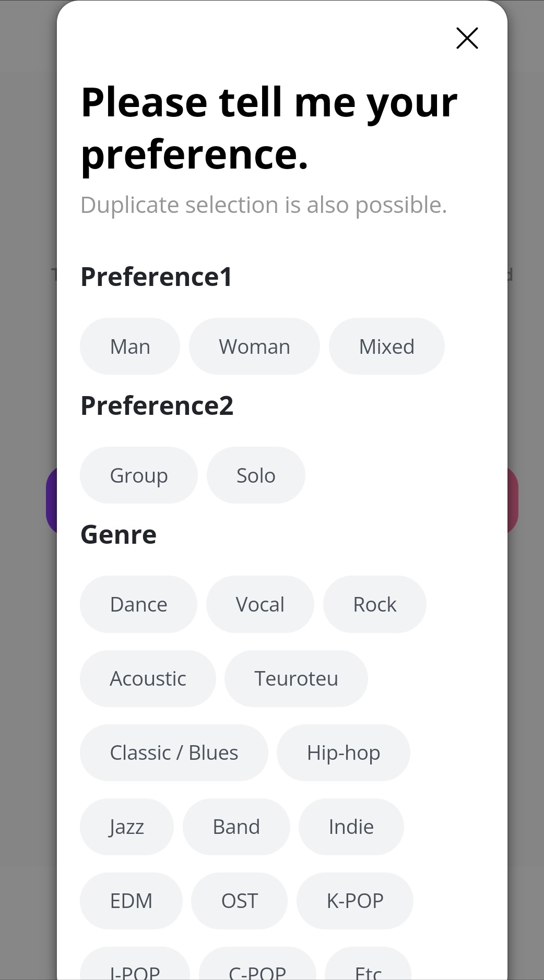Choose the Vocal genre chip
The image size is (544, 980).
point(260,604)
